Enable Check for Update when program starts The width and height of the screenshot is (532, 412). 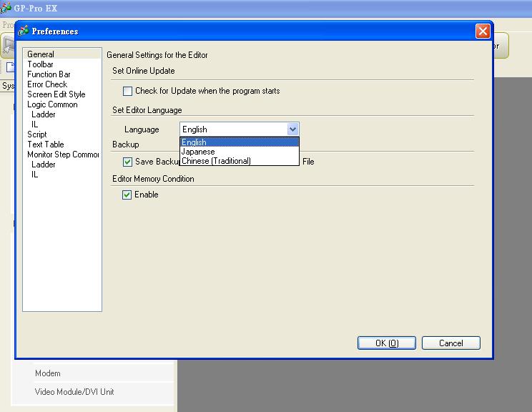click(x=128, y=92)
